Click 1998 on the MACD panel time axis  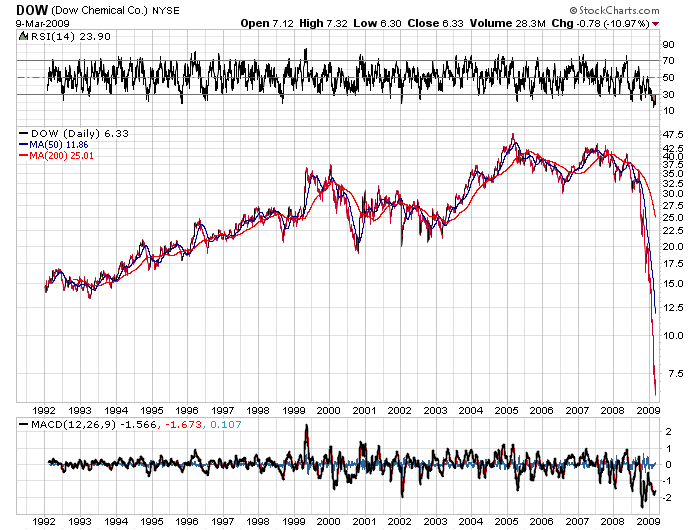(x=258, y=521)
